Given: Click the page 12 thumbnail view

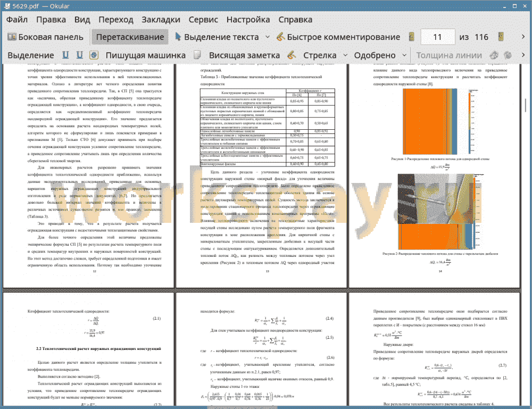Looking at the screenshot, I should tap(88, 176).
